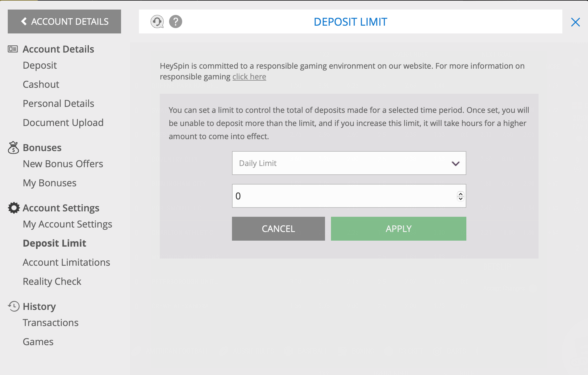Navigate to Account Limitations settings
The width and height of the screenshot is (588, 375).
66,262
